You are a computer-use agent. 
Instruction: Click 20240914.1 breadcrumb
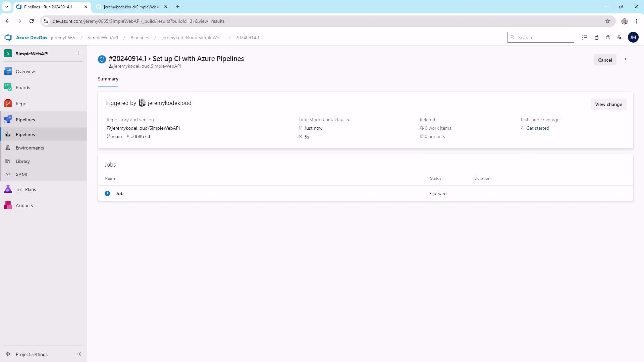coord(248,38)
